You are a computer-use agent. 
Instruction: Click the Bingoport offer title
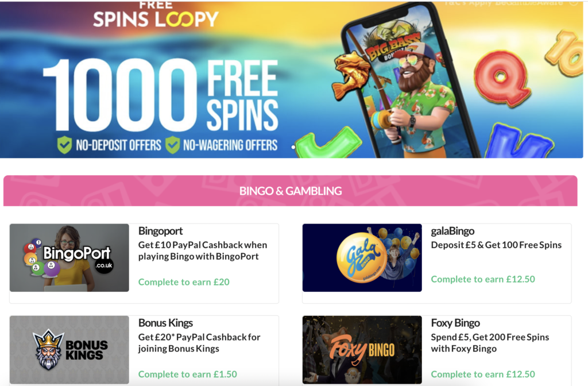(x=161, y=231)
